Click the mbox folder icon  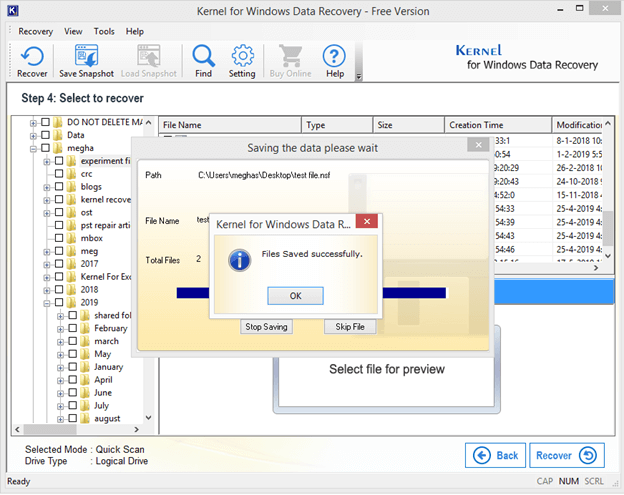(72, 238)
